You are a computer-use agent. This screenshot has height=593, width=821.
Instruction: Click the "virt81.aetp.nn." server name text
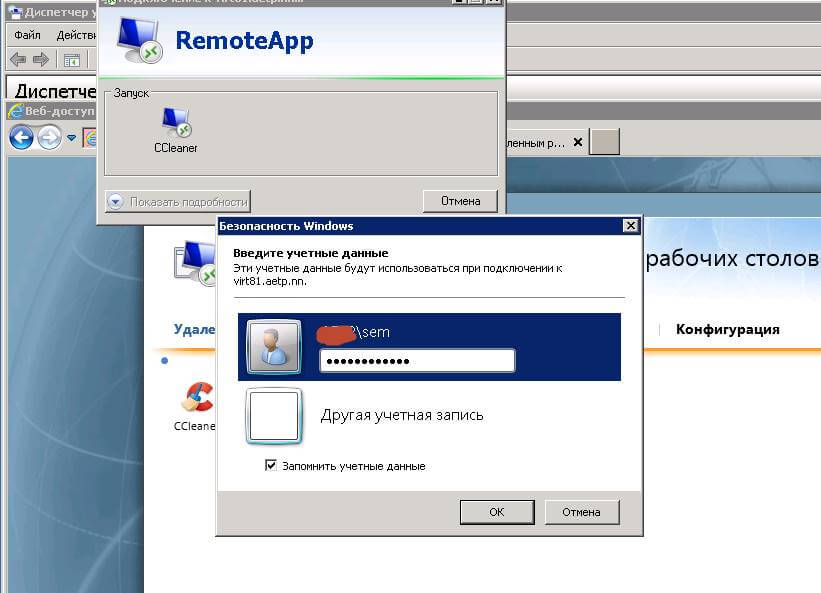(270, 281)
